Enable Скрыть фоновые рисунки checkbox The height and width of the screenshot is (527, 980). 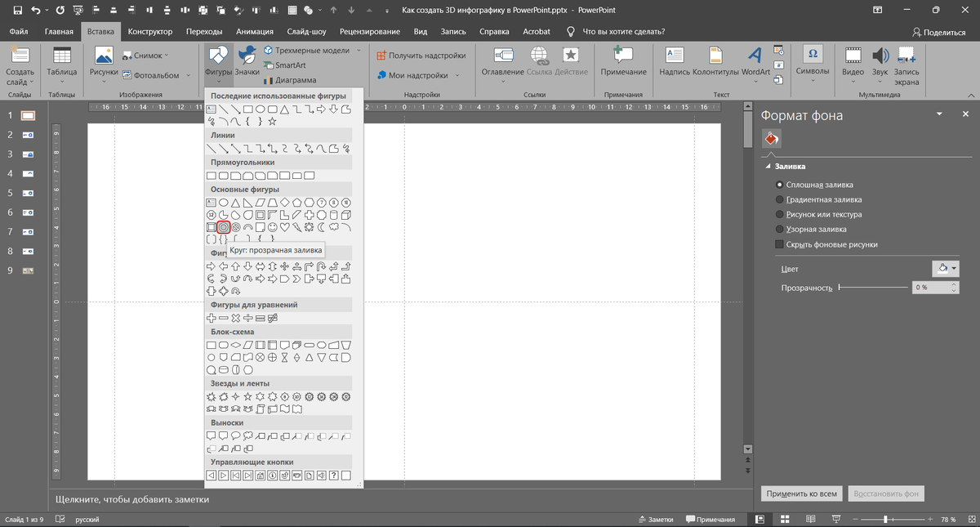tap(779, 244)
